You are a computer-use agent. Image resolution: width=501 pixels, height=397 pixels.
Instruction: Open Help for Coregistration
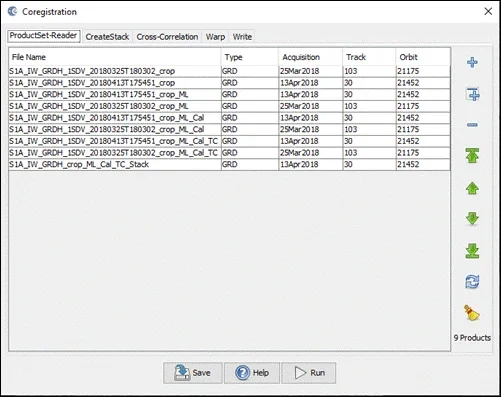[x=252, y=373]
